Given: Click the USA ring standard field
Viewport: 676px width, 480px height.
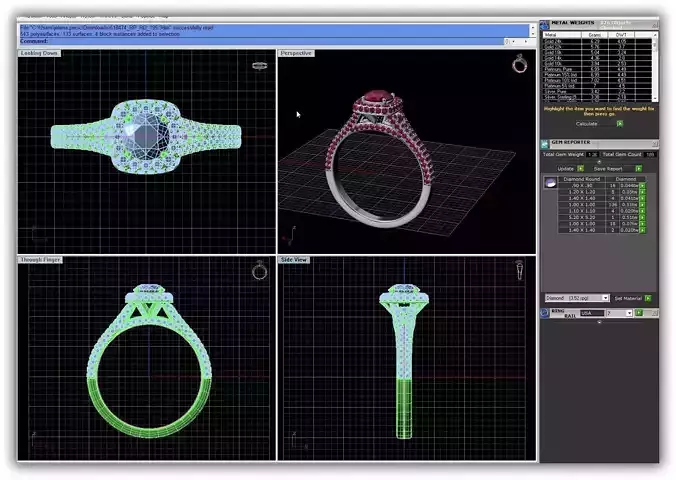Looking at the screenshot, I should click(x=592, y=313).
